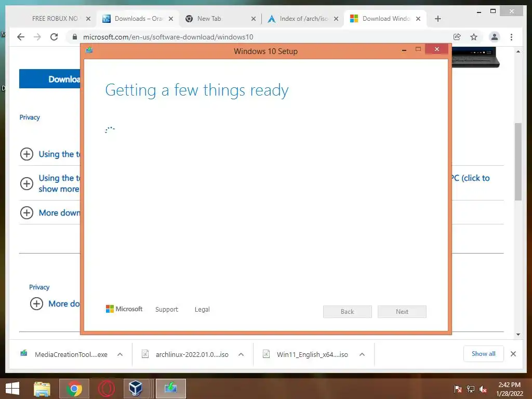Expand 'Using the tool... show more' section
This screenshot has height=399, width=532.
(27, 183)
